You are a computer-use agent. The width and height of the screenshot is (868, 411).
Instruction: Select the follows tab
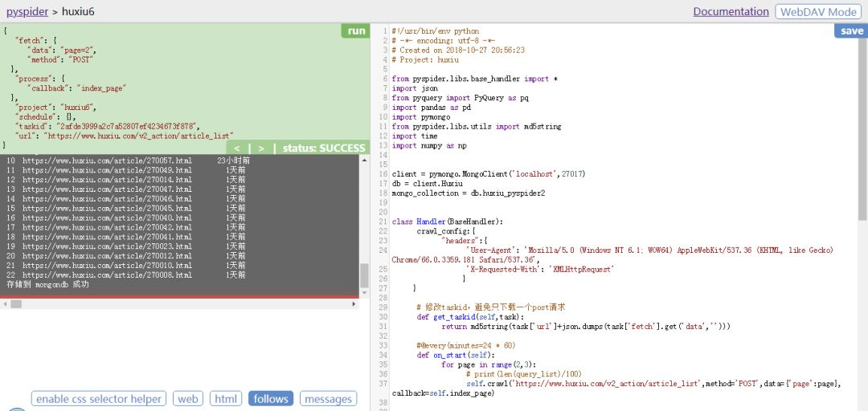click(271, 399)
